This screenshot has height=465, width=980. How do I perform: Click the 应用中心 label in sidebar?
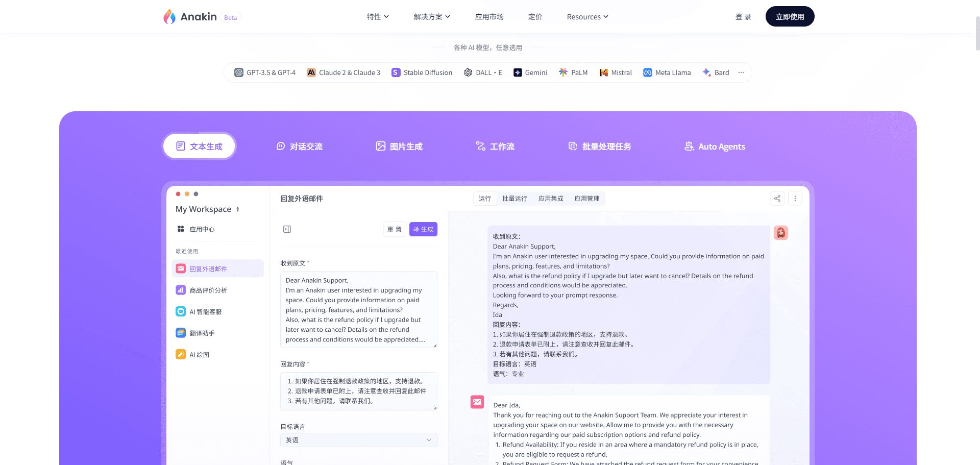202,229
